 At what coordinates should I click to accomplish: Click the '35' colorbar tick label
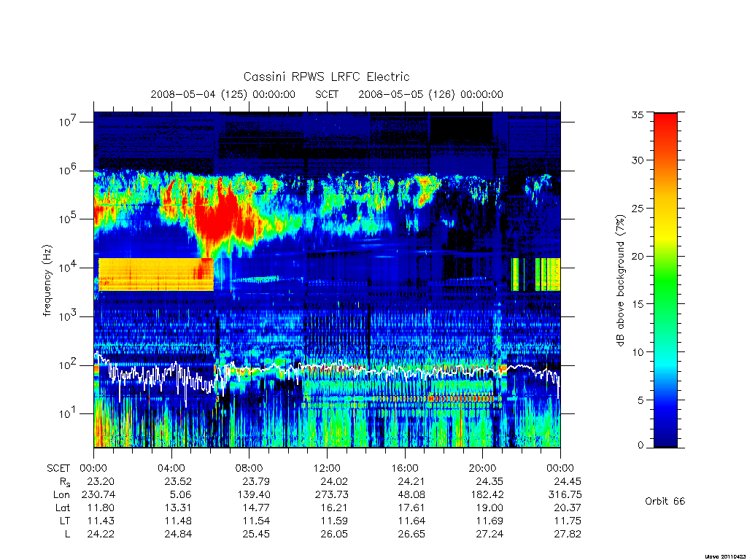(637, 114)
